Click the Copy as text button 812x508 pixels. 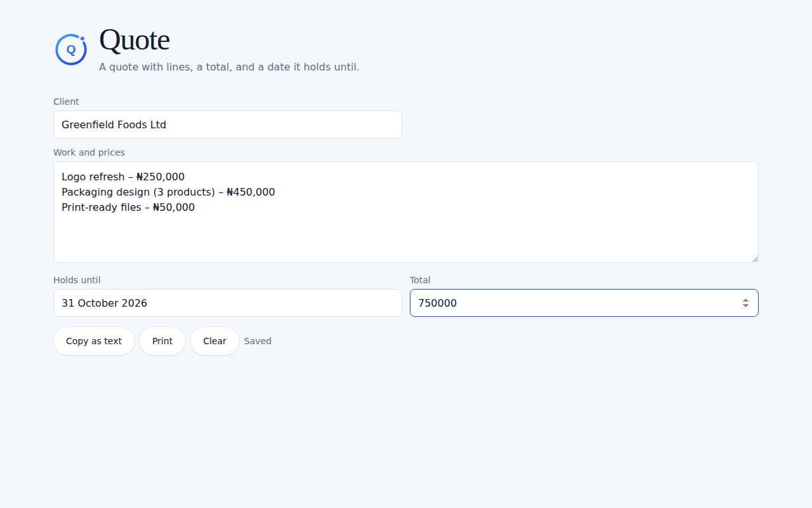click(94, 341)
